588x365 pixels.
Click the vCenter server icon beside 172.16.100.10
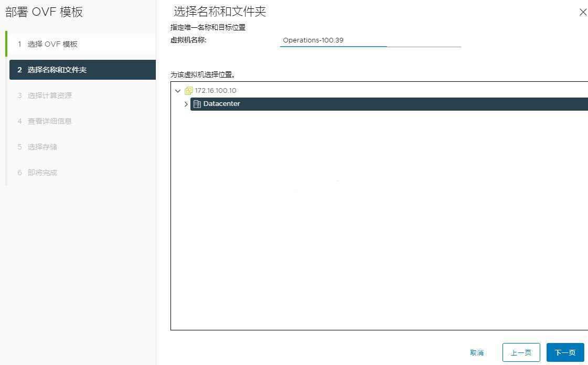pyautogui.click(x=189, y=91)
